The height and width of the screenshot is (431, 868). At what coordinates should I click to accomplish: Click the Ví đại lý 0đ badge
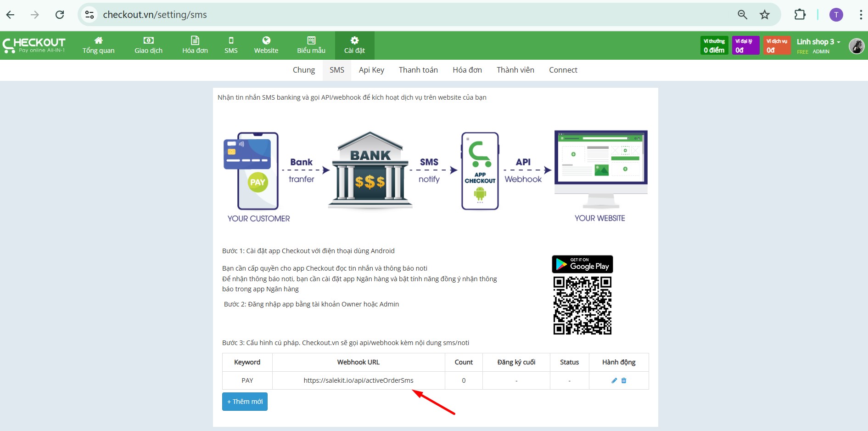click(745, 45)
